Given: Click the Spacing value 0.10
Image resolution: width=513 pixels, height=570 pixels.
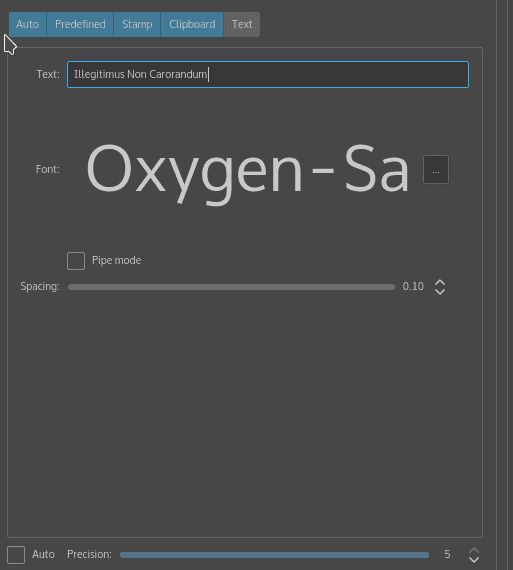Looking at the screenshot, I should (x=413, y=286).
